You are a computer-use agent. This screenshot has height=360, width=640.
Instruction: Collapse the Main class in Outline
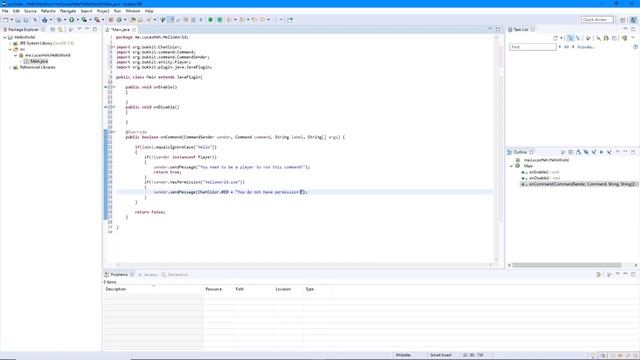pyautogui.click(x=511, y=166)
